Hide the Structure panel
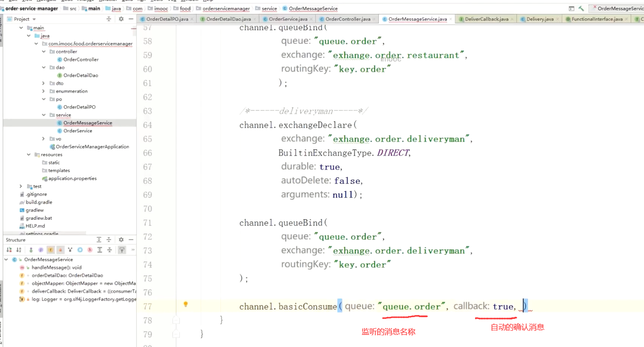This screenshot has width=644, height=347. [x=131, y=240]
